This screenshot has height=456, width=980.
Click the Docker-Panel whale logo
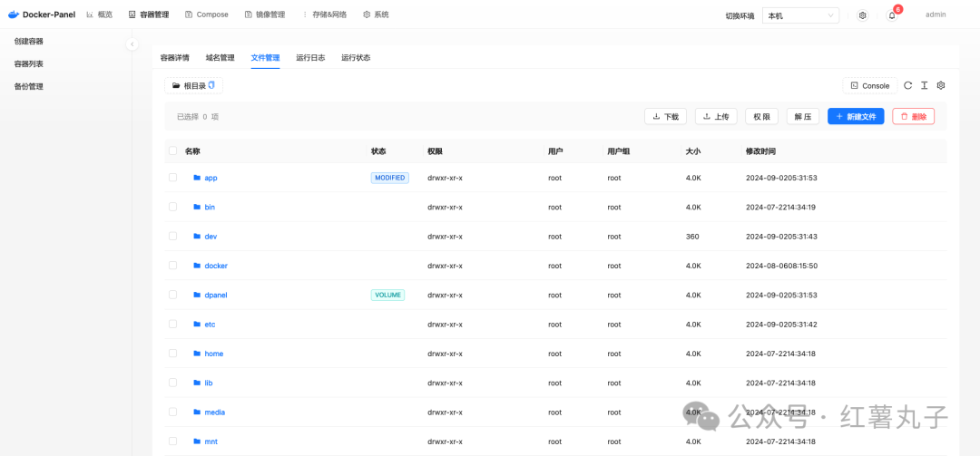pos(14,15)
